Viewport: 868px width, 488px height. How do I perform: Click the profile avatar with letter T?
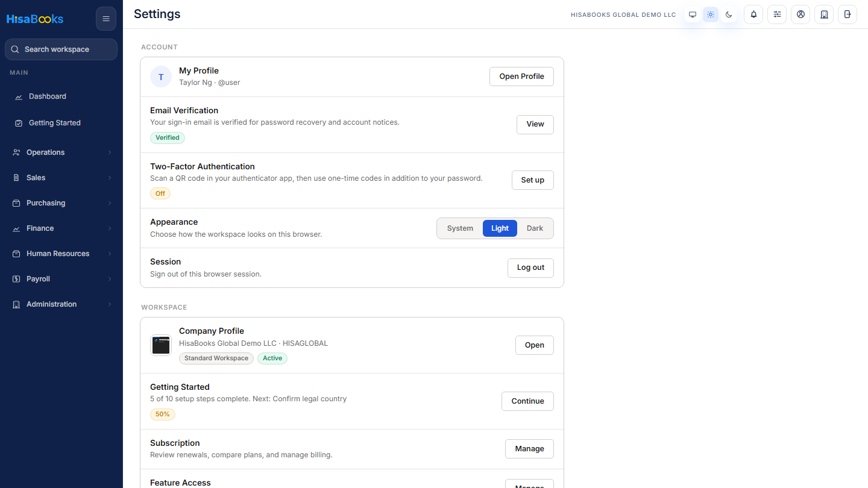click(x=161, y=77)
